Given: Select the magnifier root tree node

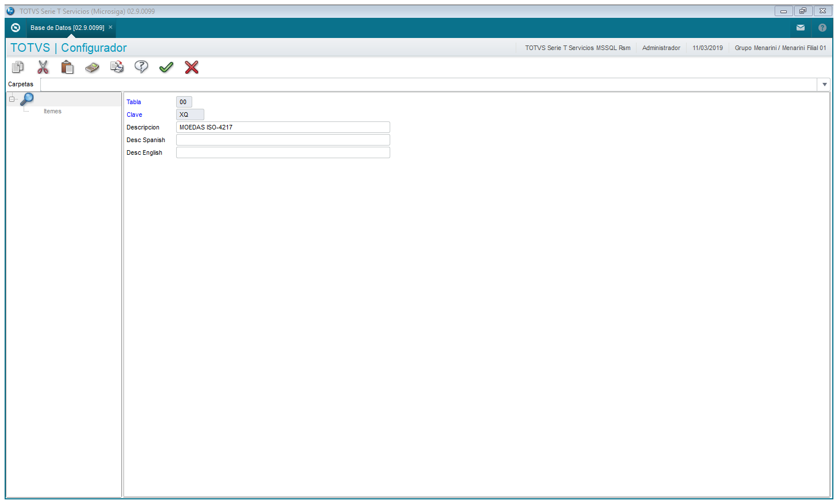Looking at the screenshot, I should pos(27,99).
